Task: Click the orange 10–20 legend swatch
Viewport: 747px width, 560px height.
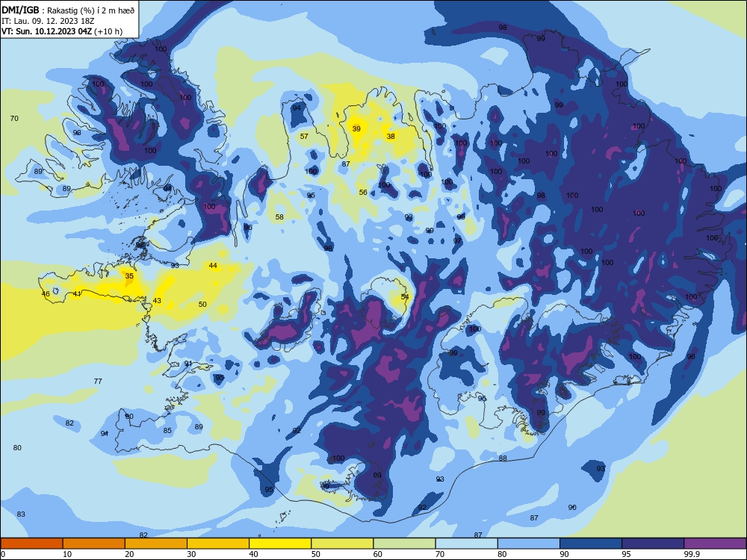Action: [94, 544]
